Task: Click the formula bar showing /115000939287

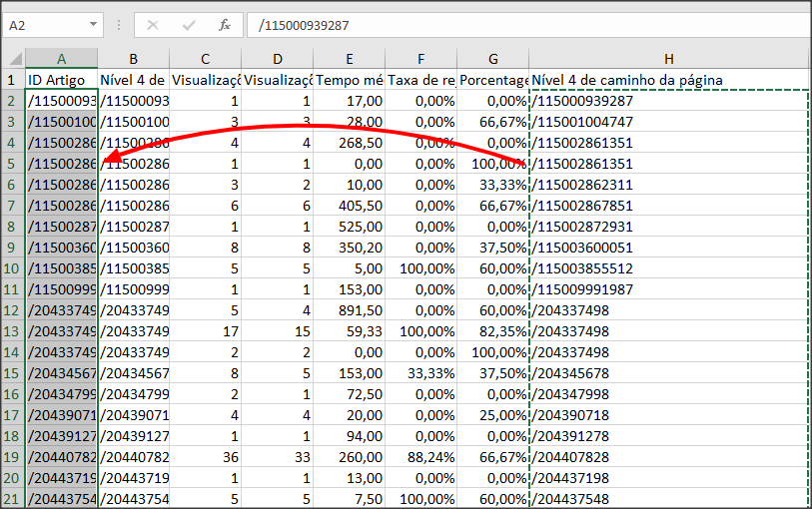Action: [x=528, y=25]
